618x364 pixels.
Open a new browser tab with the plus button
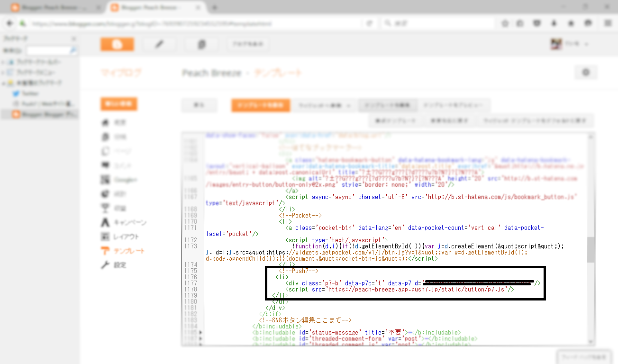pyautogui.click(x=214, y=8)
